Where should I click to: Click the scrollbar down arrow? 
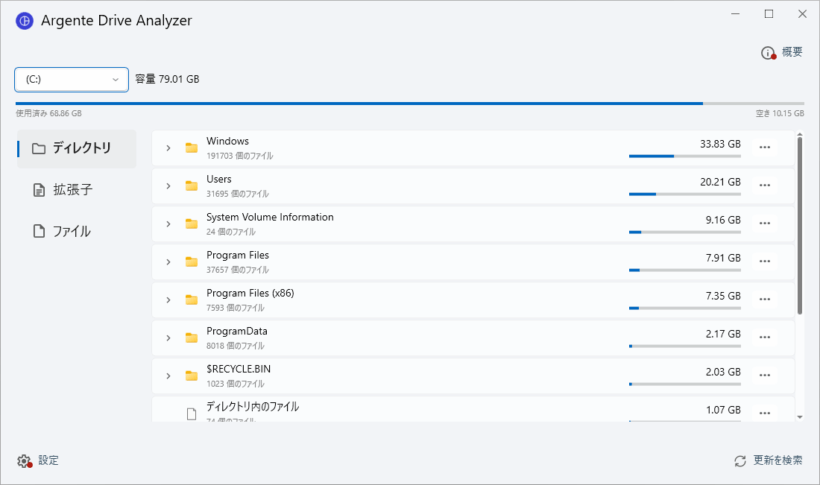800,417
